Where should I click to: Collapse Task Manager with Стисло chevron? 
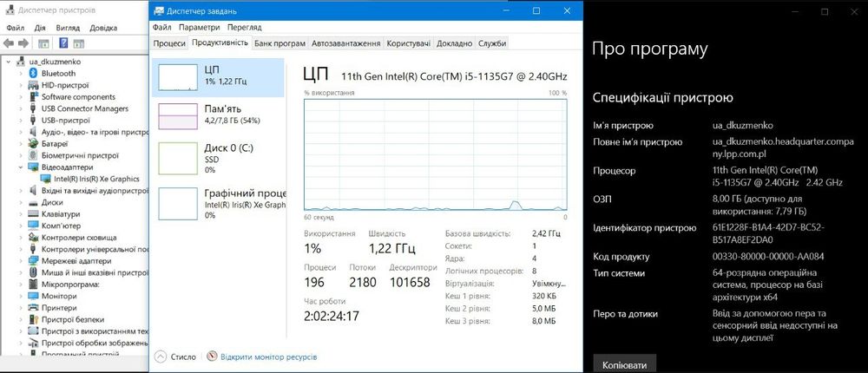coord(161,357)
